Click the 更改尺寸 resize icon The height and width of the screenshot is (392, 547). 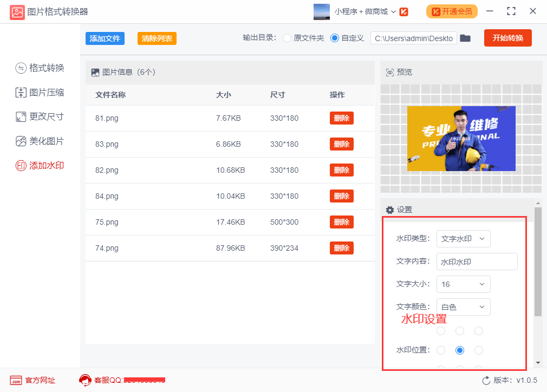[21, 116]
